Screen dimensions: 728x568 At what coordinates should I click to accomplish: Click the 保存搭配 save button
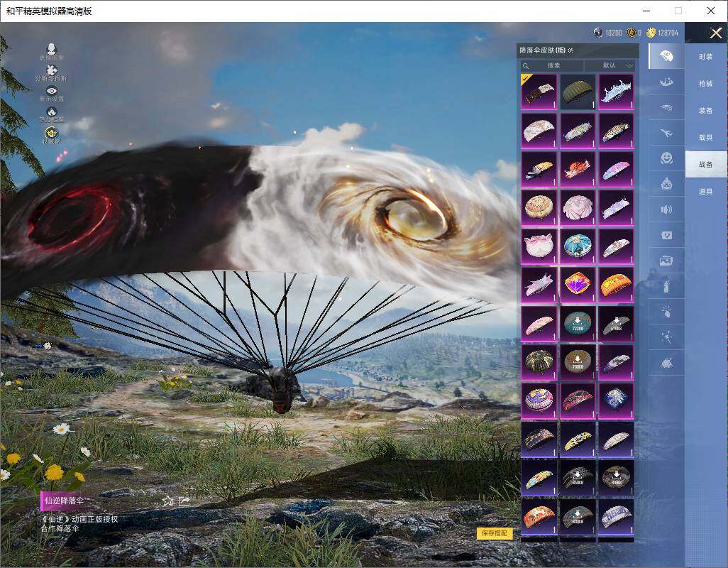(495, 532)
